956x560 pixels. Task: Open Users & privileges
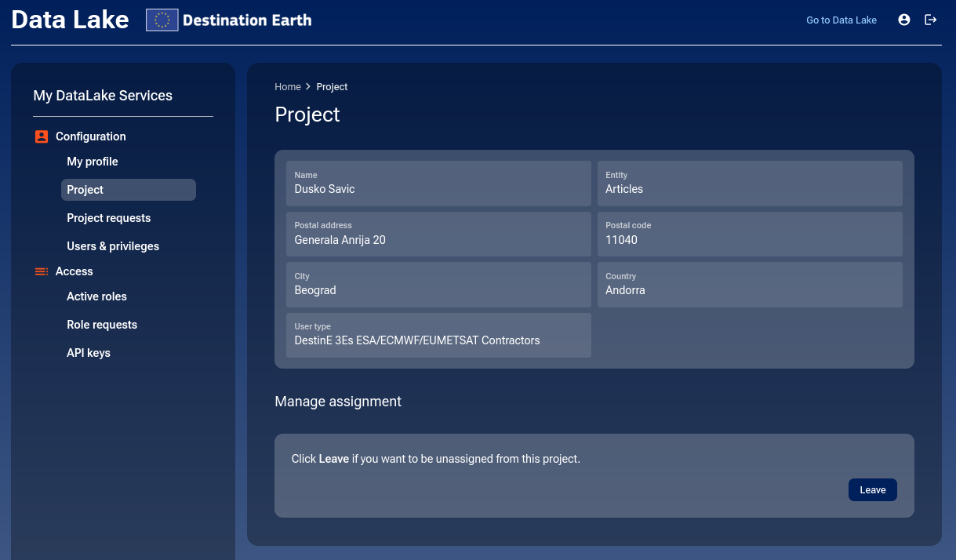click(x=113, y=245)
